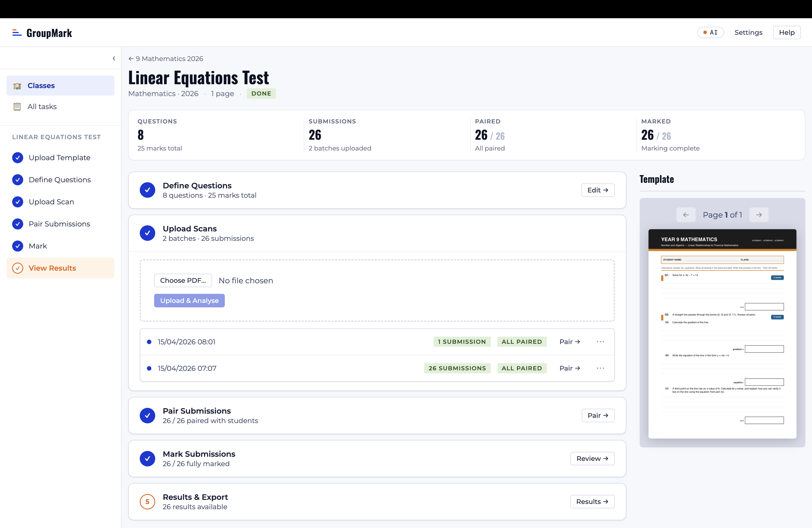Open All tasks in sidebar
The image size is (812, 528).
click(x=42, y=106)
